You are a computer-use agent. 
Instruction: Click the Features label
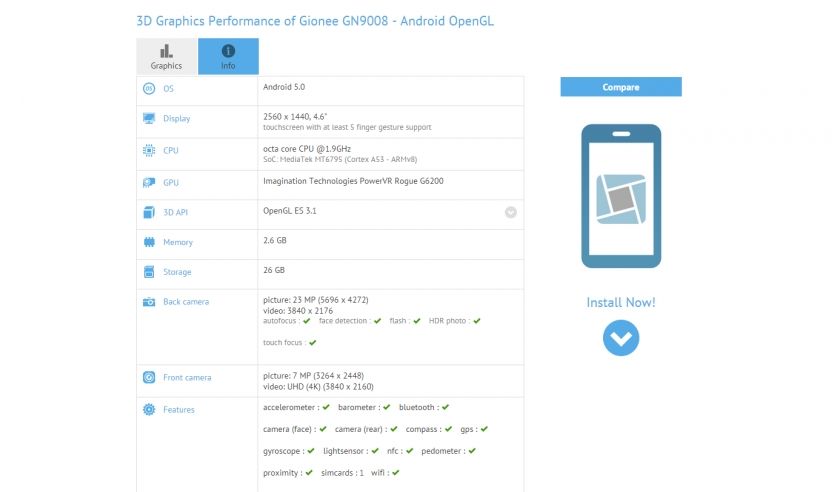pyautogui.click(x=179, y=409)
